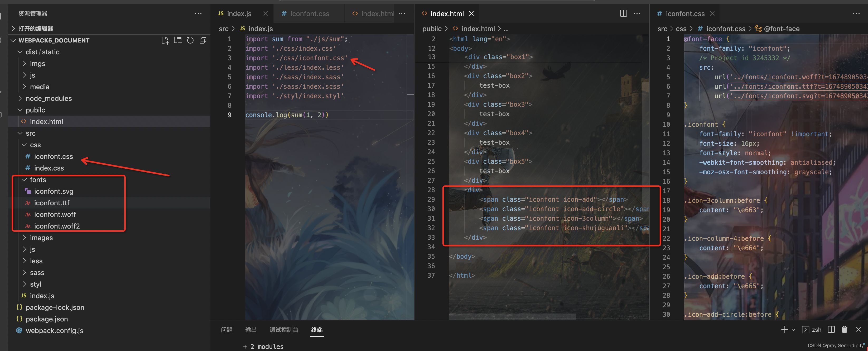This screenshot has width=868, height=351.
Task: Split the terminal panel
Action: point(831,329)
